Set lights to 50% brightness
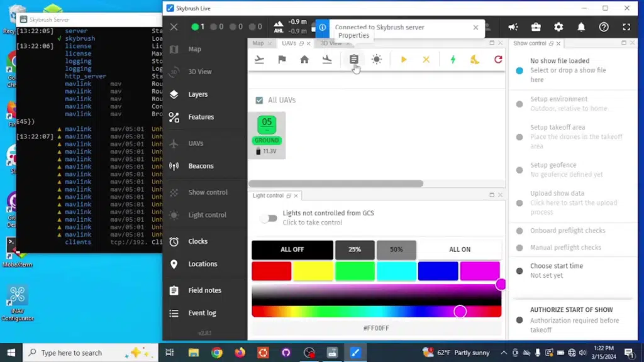The width and height of the screenshot is (644, 362). click(396, 250)
